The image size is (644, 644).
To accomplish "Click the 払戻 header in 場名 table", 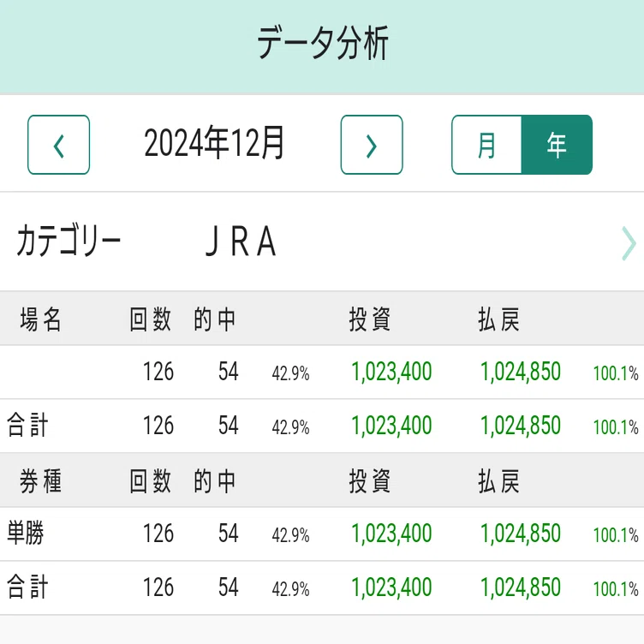I will [499, 319].
